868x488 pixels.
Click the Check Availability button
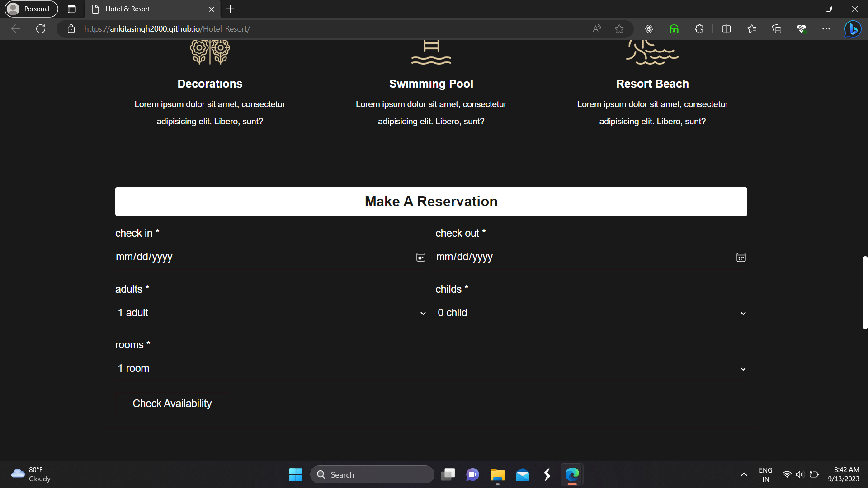(x=172, y=404)
